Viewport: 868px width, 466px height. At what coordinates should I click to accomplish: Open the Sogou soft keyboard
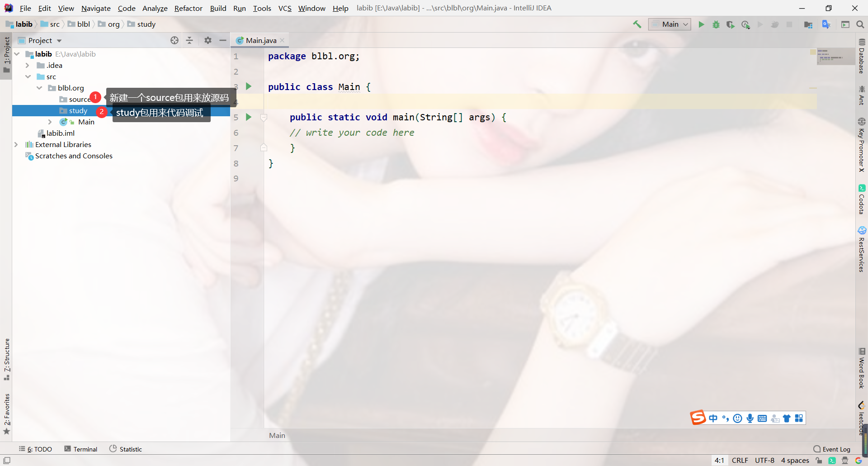pyautogui.click(x=762, y=418)
